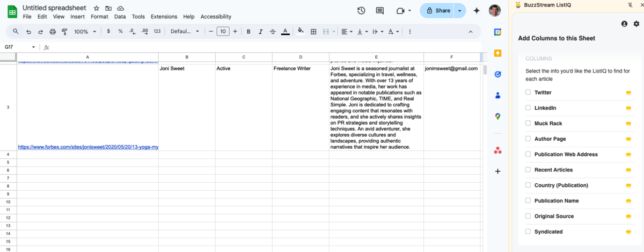Expand the Share options arrow
Image resolution: width=644 pixels, height=252 pixels.
tap(460, 11)
